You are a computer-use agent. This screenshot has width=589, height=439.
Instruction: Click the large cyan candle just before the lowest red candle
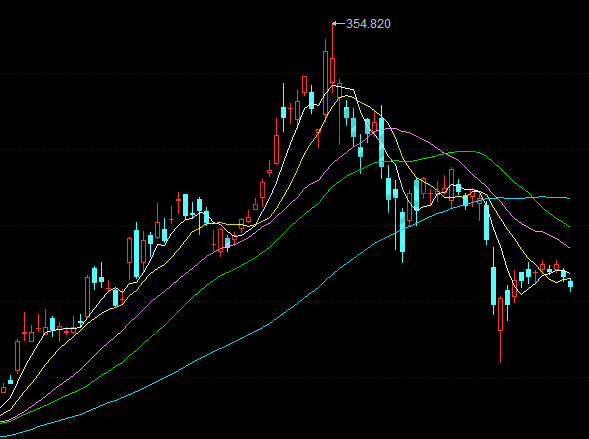[x=494, y=285]
